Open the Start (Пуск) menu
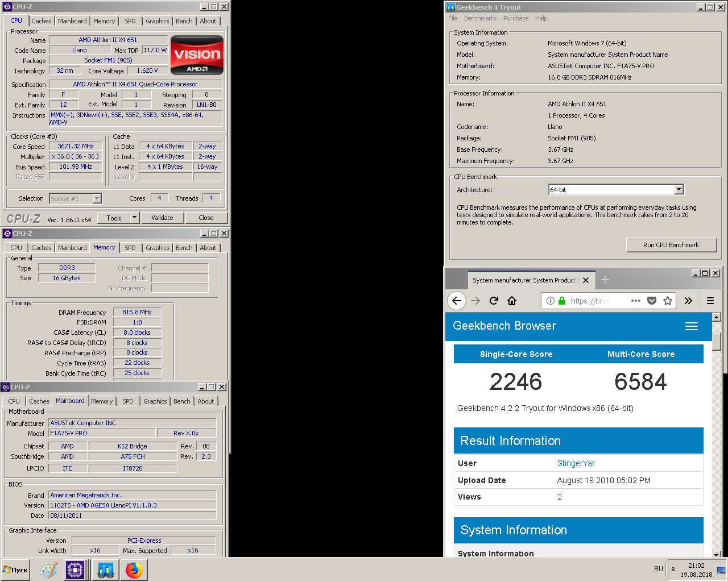Screen dimensions: 728x582 click(x=16, y=570)
